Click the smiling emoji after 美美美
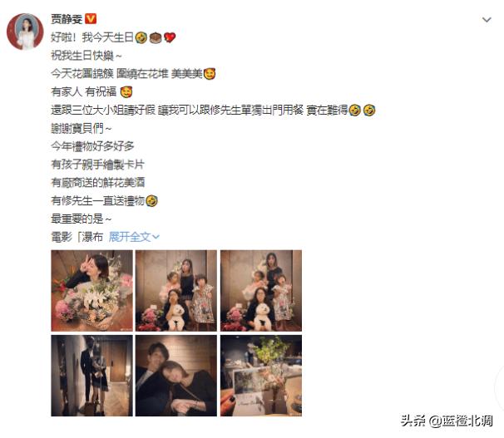 [210, 74]
